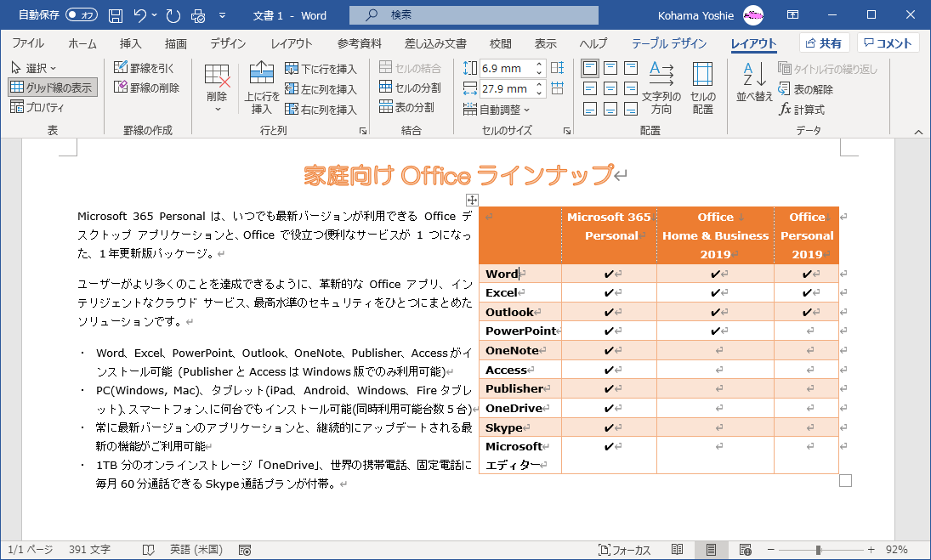The image size is (931, 560).
Task: Open the セルのサイズ dialog launcher
Action: coord(567,131)
